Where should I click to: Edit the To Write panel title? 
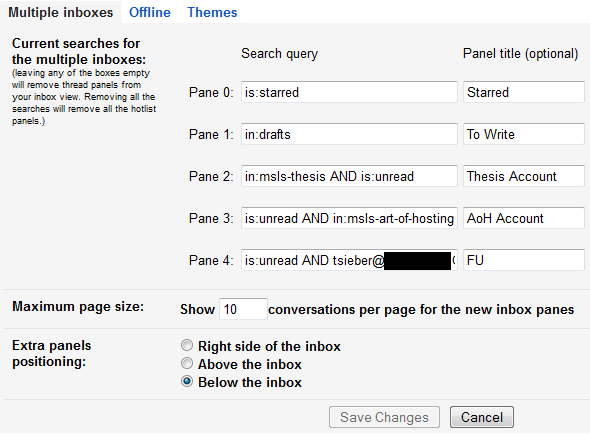click(524, 134)
